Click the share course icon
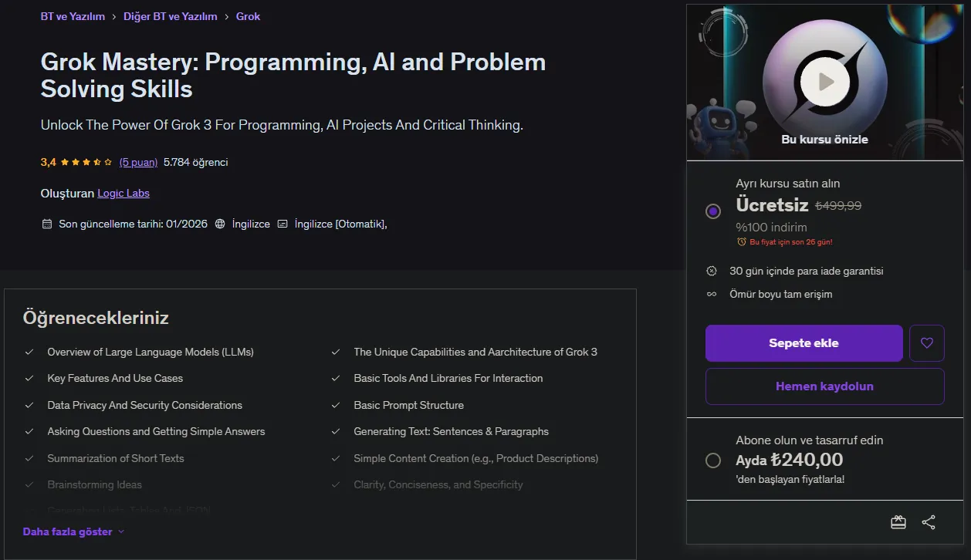Screen dimensions: 971x560 pyautogui.click(x=929, y=522)
